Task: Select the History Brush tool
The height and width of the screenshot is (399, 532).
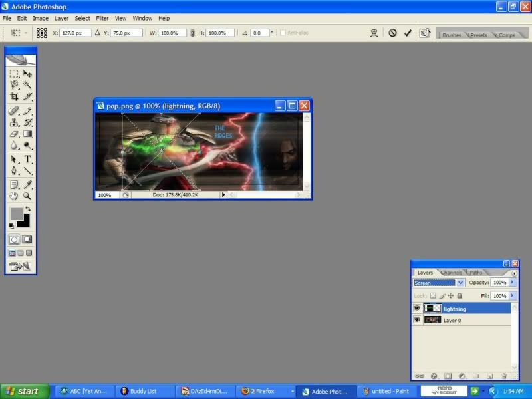Action: click(27, 122)
